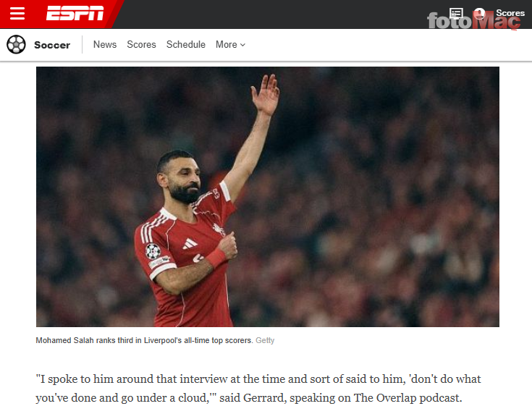
Task: Open the News tab
Action: coord(105,44)
